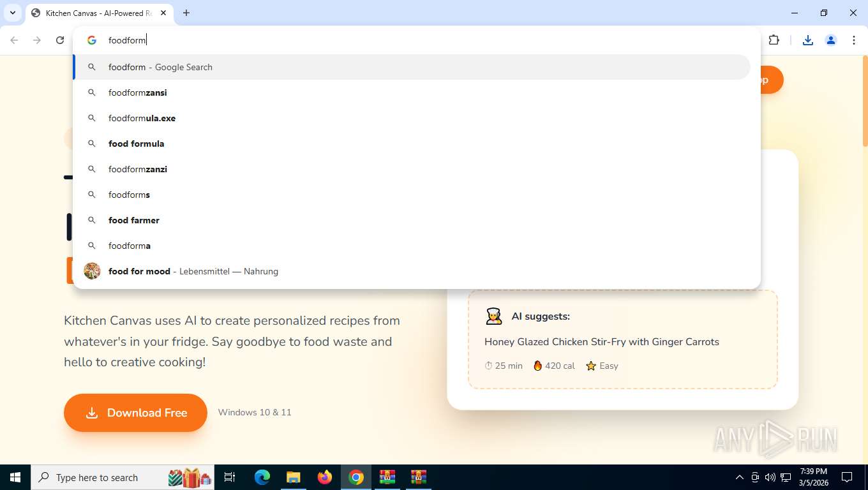Select the 'foodformzanzi' suggestion
The image size is (868, 490).
tap(412, 169)
